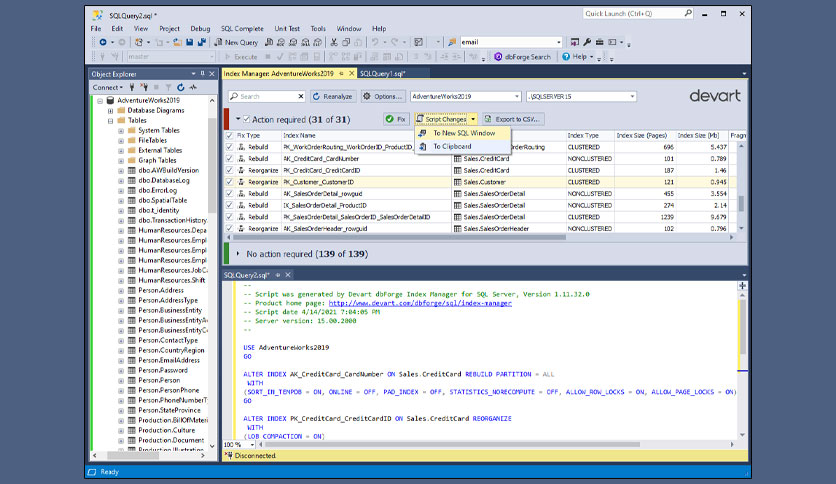
Task: Expand the No action required group
Action: pyautogui.click(x=238, y=254)
